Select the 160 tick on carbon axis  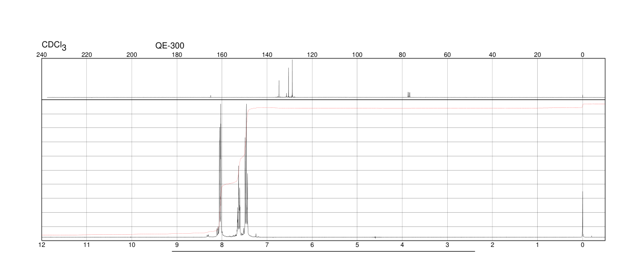pyautogui.click(x=222, y=55)
